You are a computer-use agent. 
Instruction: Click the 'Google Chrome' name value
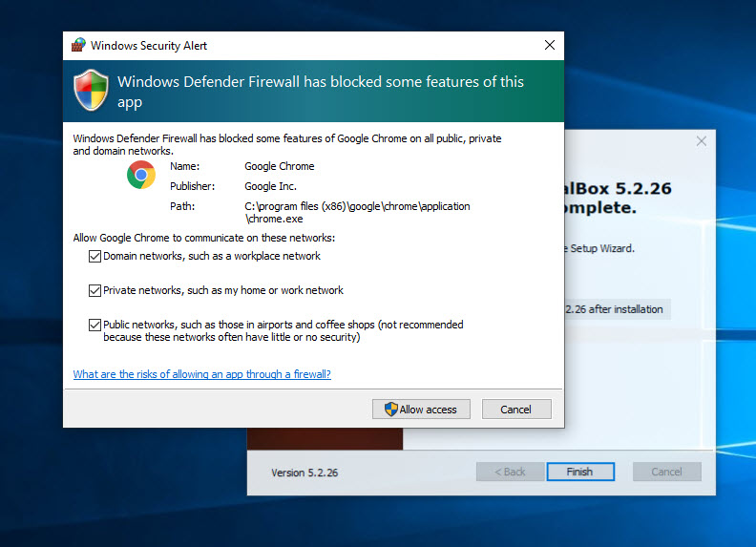279,166
